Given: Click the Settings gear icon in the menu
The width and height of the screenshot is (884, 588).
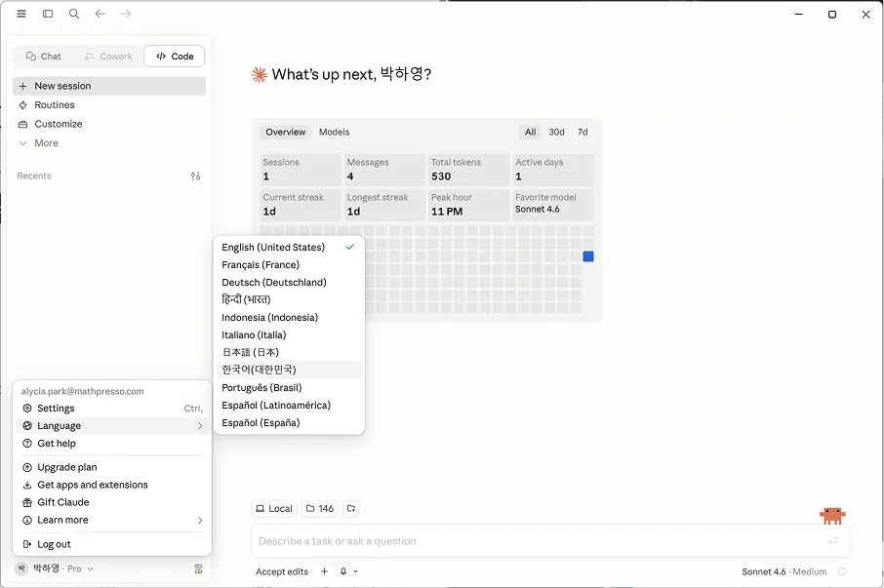Looking at the screenshot, I should point(27,409).
